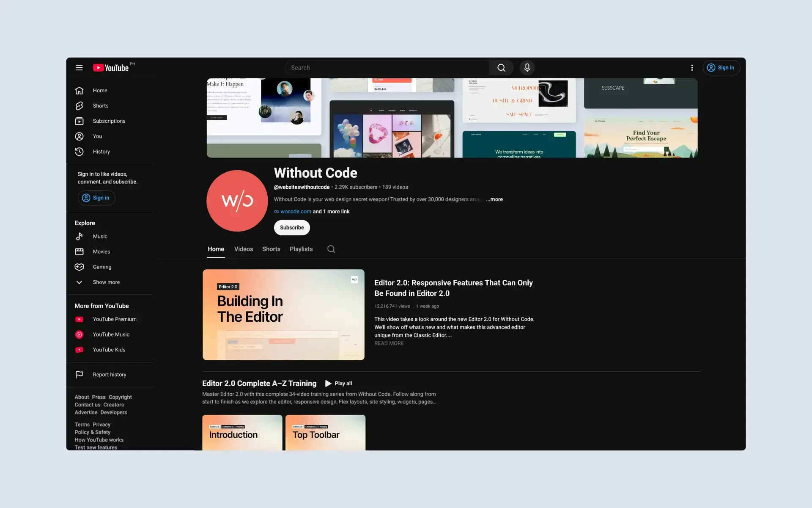Click Policy & Safety footer link
Screen dimensions: 812x508
[x=93, y=432]
